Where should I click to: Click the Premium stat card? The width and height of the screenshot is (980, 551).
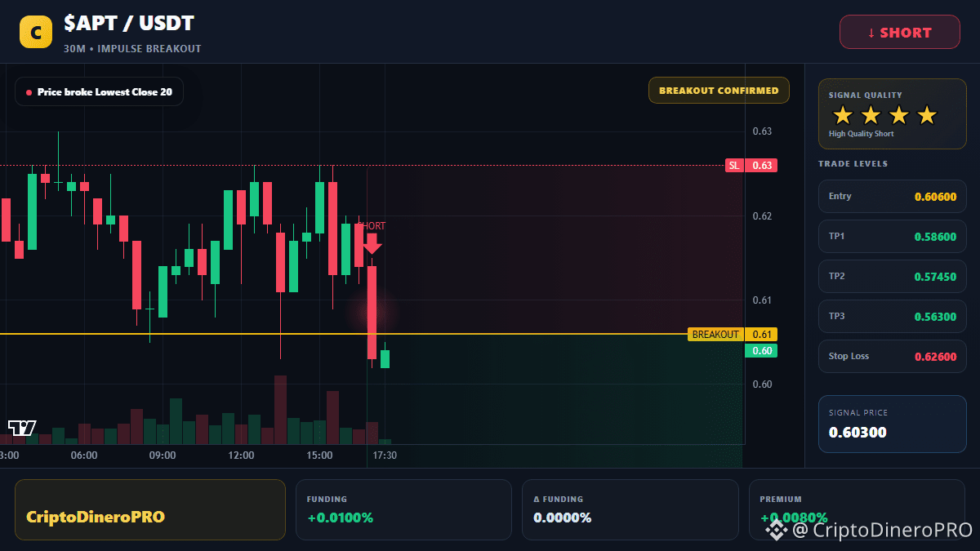click(857, 509)
